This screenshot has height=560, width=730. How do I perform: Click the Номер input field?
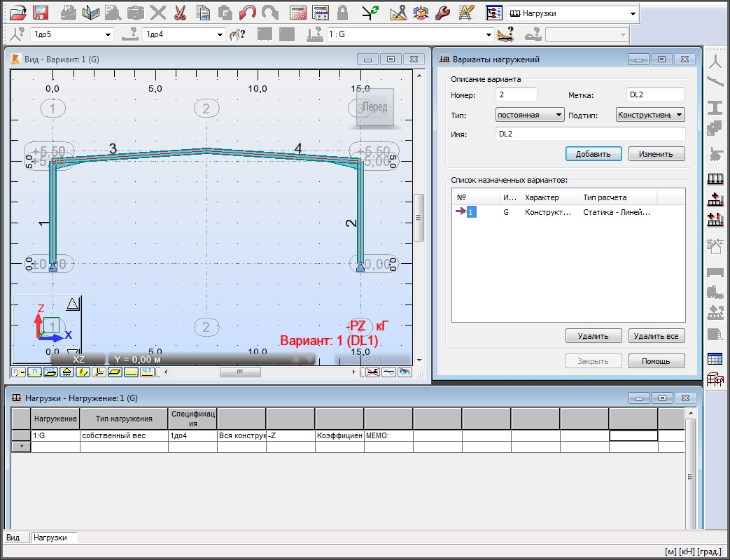517,94
